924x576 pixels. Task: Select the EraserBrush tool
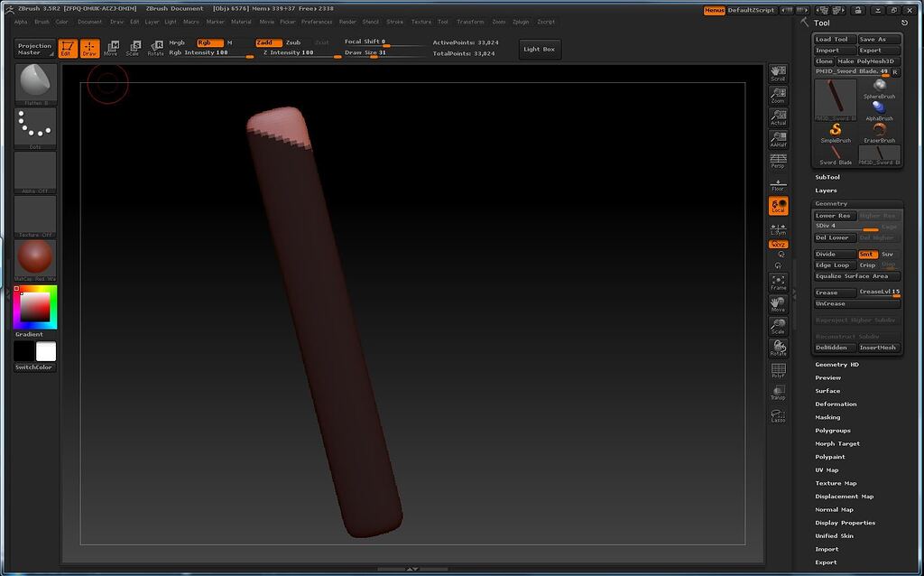tap(878, 134)
